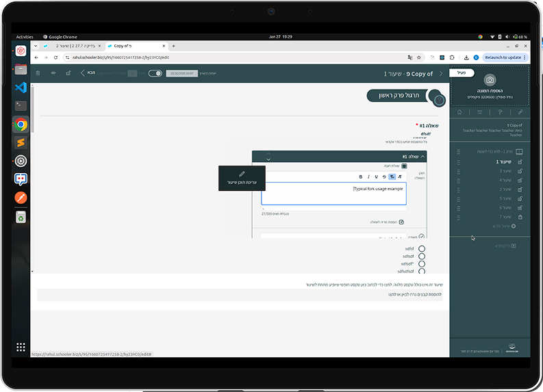Viewport: 543px width, 392px height.
Task: Apply italic in question editor
Action: tap(368, 177)
